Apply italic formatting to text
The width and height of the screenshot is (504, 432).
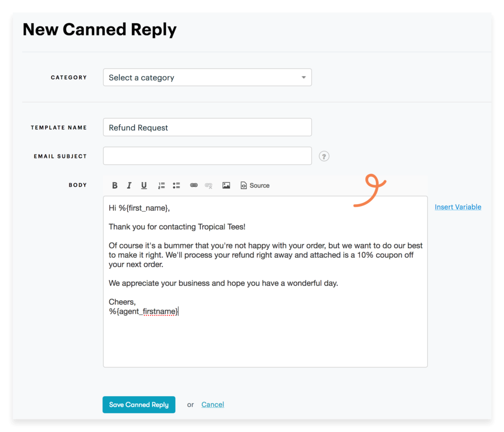129,185
